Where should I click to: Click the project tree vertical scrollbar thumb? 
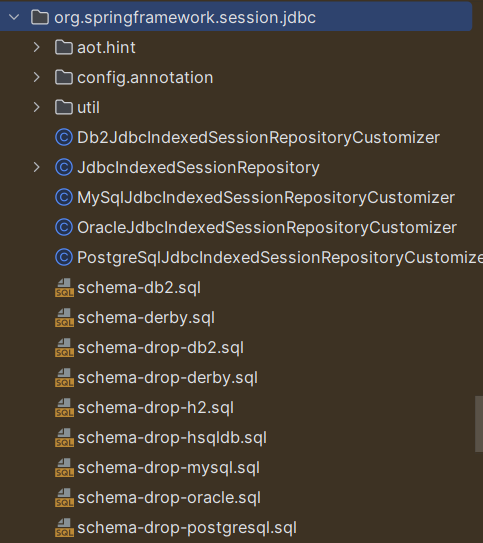479,424
